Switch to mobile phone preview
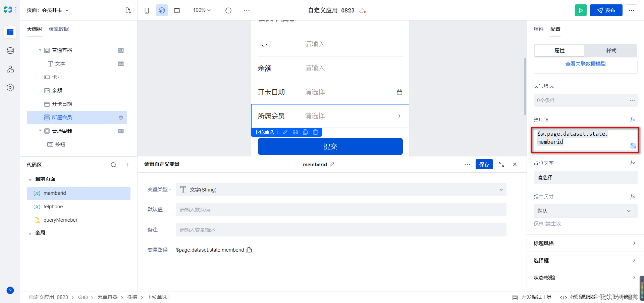 pyautogui.click(x=147, y=10)
